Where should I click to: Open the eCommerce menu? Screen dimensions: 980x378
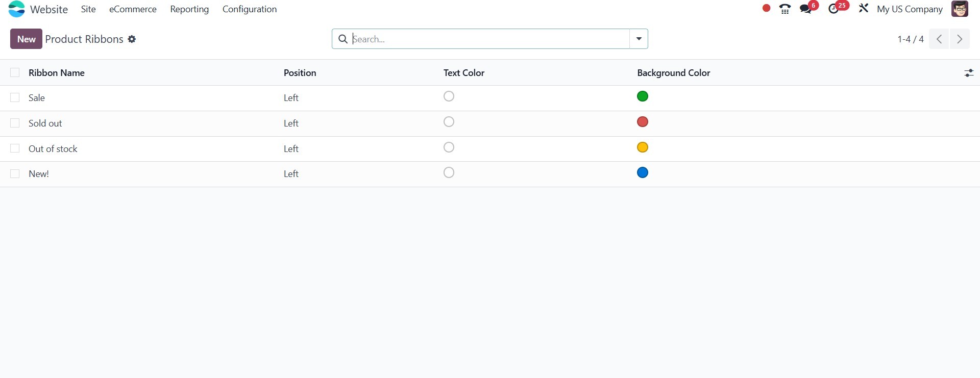[133, 9]
